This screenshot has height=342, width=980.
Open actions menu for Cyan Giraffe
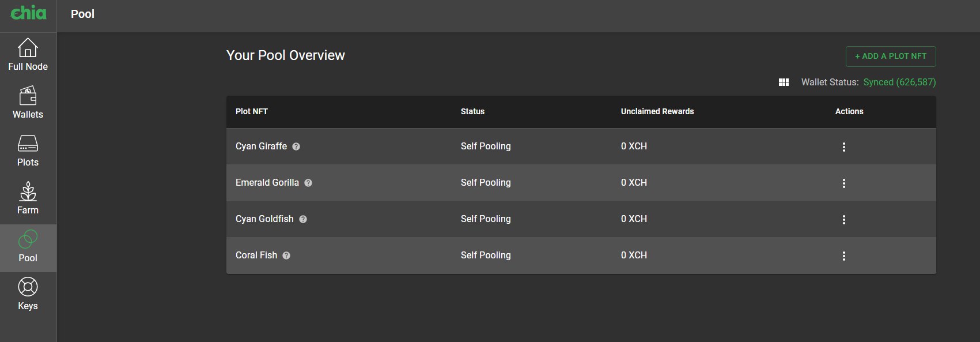click(844, 147)
